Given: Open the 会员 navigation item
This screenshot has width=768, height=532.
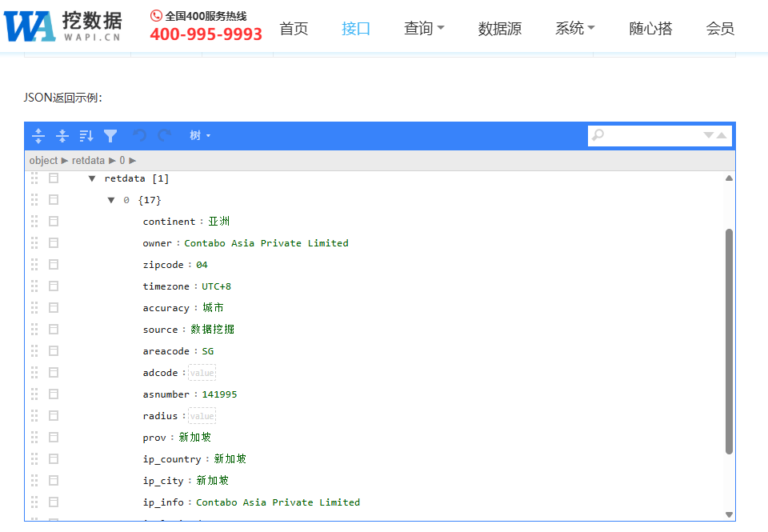Looking at the screenshot, I should click(720, 29).
